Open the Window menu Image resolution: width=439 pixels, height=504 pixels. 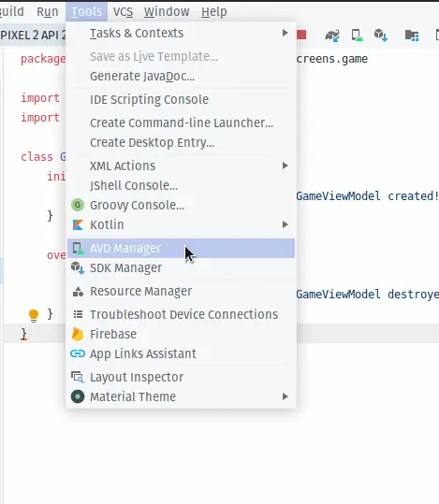point(167,11)
